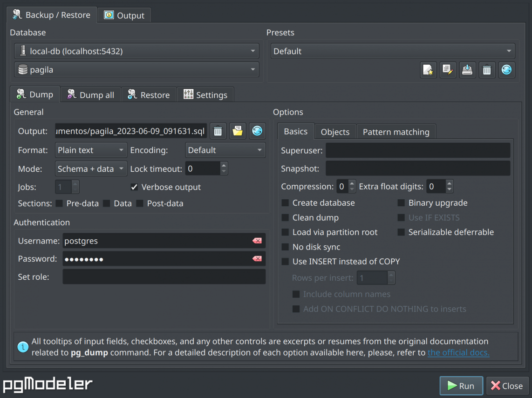Clear the Password field with red eraser
532x398 pixels.
pyautogui.click(x=257, y=259)
